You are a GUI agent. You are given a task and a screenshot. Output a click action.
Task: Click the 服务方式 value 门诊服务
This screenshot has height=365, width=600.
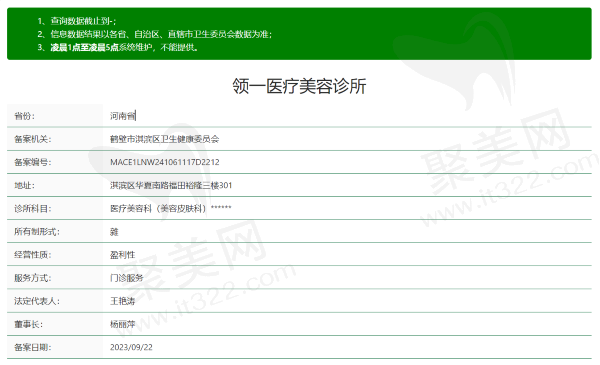[x=127, y=278]
